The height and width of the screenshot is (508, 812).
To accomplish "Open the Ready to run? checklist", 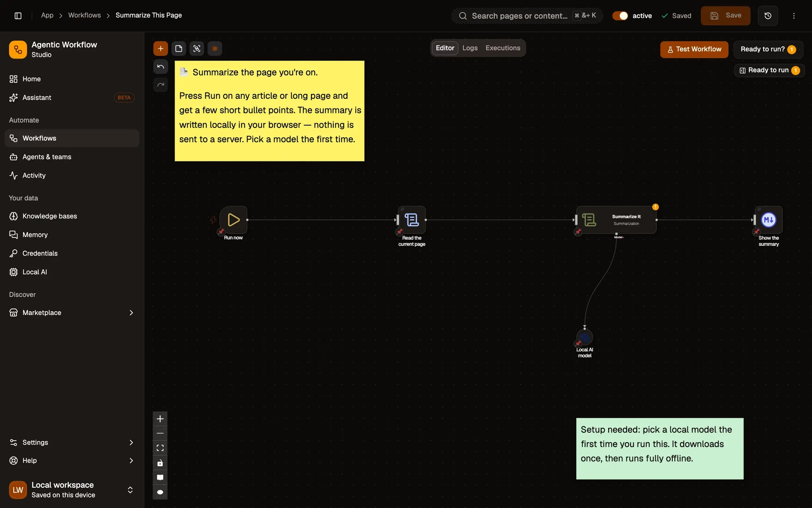I will click(x=768, y=49).
